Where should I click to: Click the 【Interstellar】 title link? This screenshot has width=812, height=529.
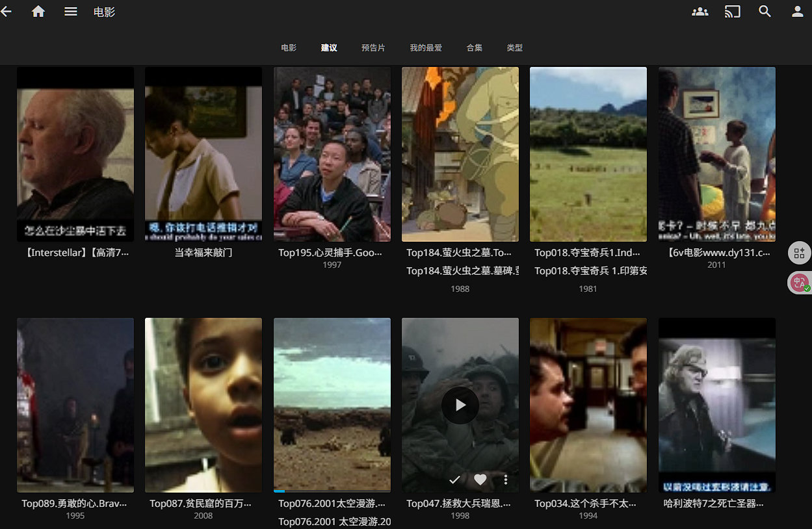point(75,252)
